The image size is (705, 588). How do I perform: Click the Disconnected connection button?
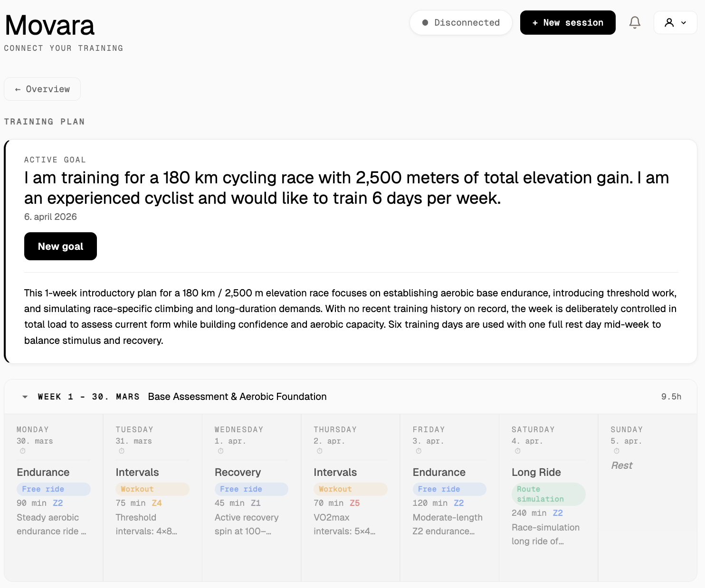(x=461, y=22)
